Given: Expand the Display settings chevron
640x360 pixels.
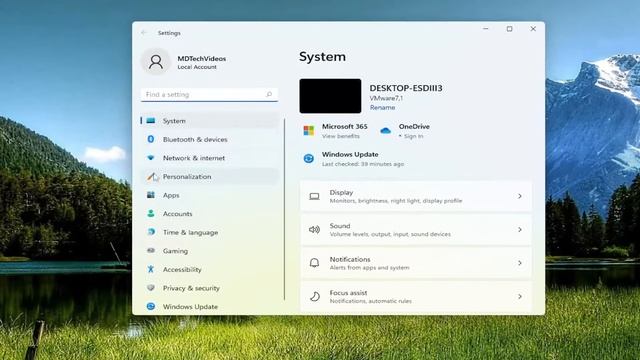Looking at the screenshot, I should 520,196.
